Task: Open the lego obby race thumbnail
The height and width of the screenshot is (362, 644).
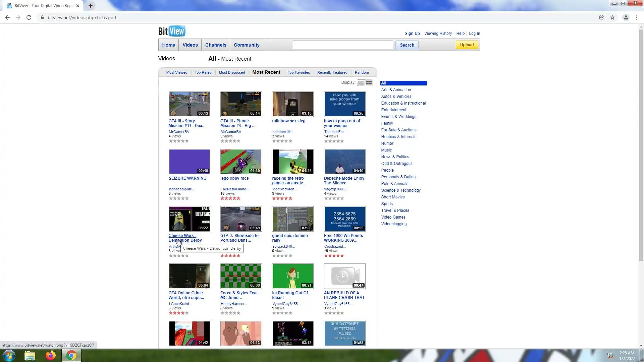Action: coord(241,162)
